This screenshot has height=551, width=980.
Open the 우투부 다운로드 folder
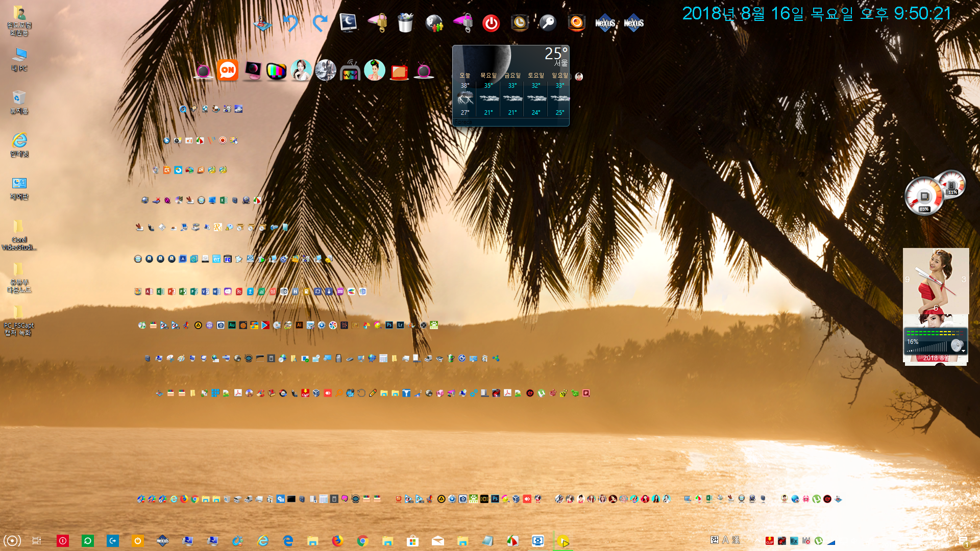pyautogui.click(x=19, y=278)
